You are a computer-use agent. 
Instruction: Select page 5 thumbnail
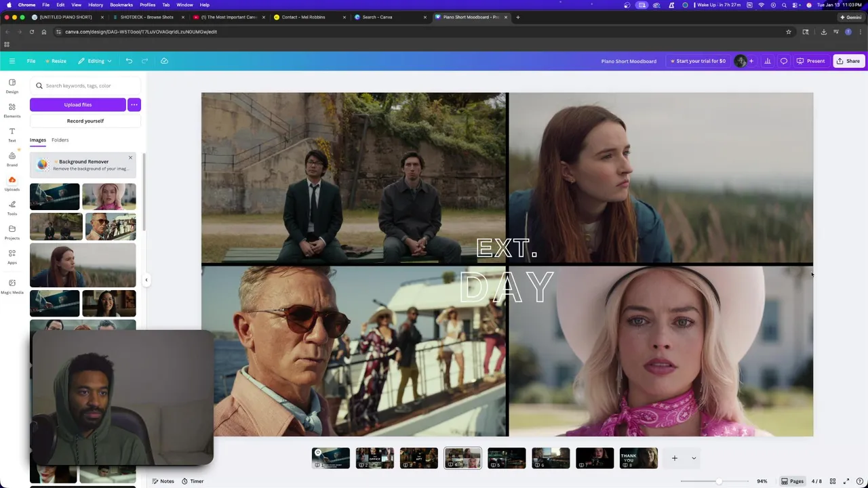pyautogui.click(x=507, y=458)
